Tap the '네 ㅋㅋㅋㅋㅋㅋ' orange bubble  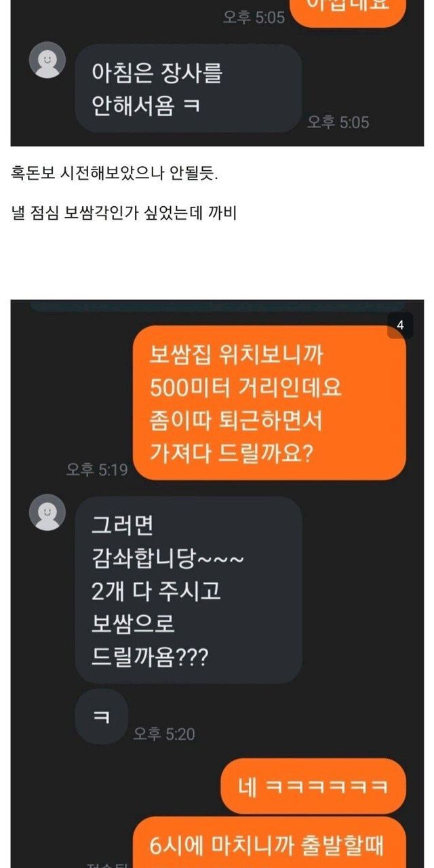coord(313,786)
